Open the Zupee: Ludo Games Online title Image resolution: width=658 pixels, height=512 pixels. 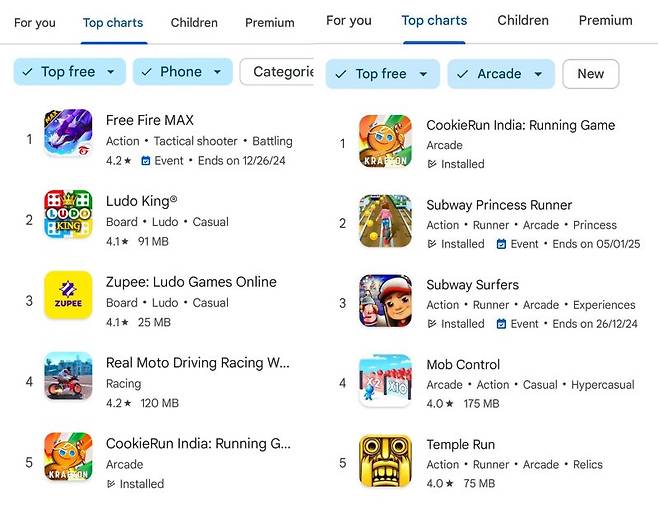tap(191, 282)
